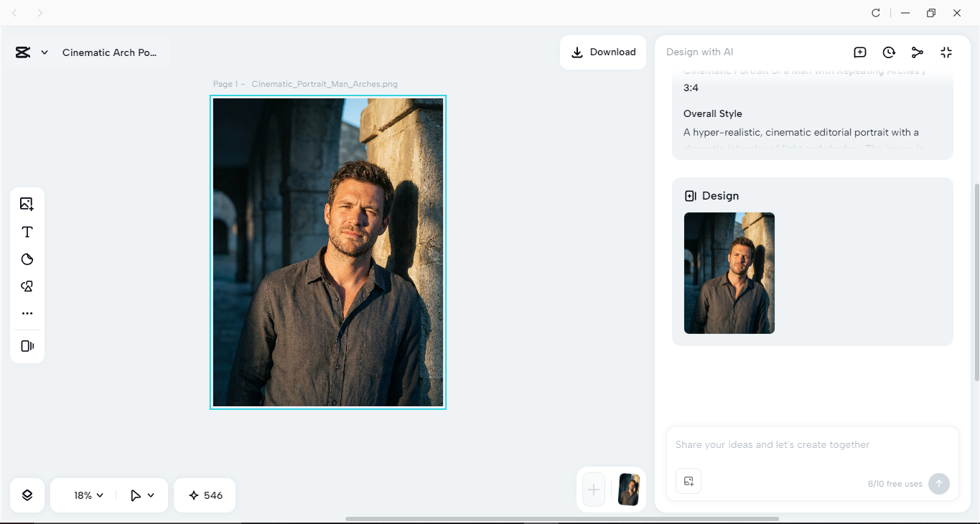Close the application window

click(x=957, y=13)
